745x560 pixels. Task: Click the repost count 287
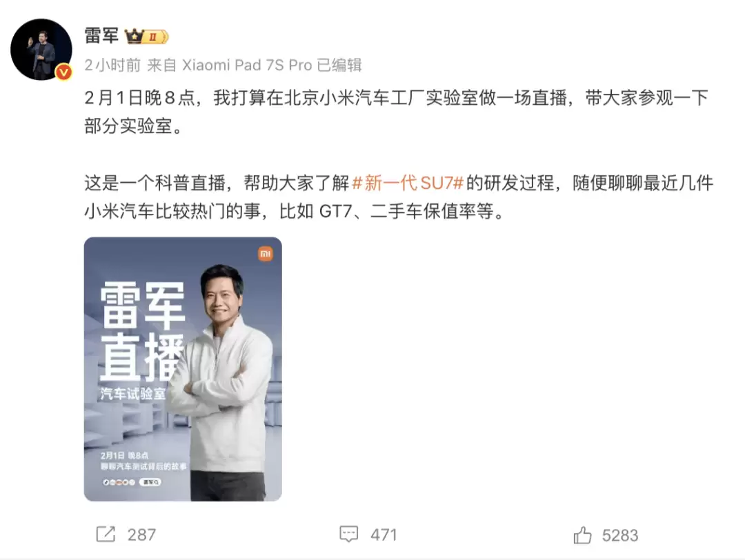coord(141,534)
